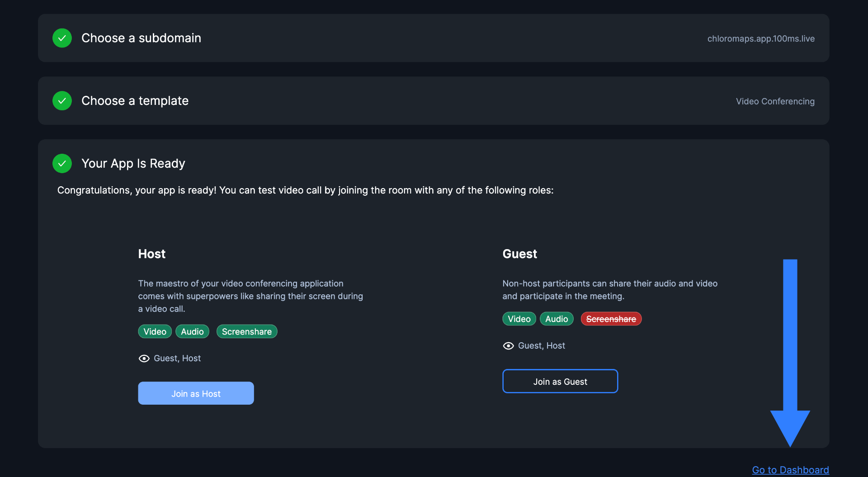Screen dimensions: 868x477
Task: Enable the Video badge in the Guest section
Action: (x=519, y=318)
